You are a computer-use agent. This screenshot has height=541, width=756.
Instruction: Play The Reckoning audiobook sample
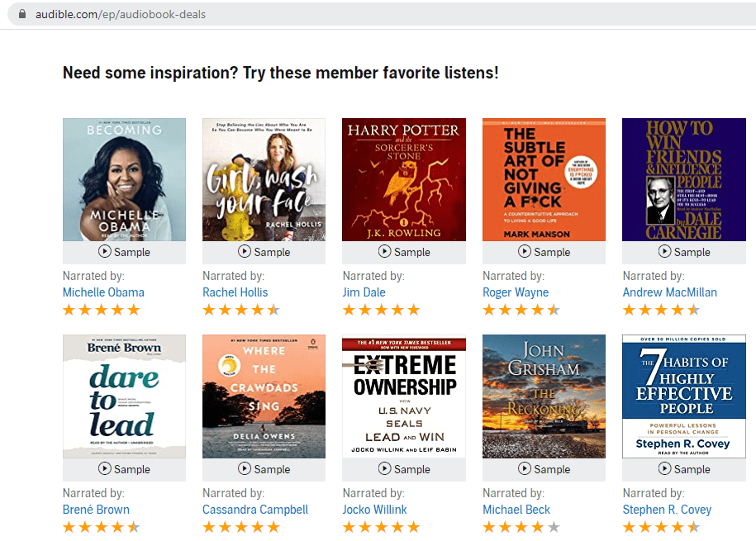[x=544, y=469]
